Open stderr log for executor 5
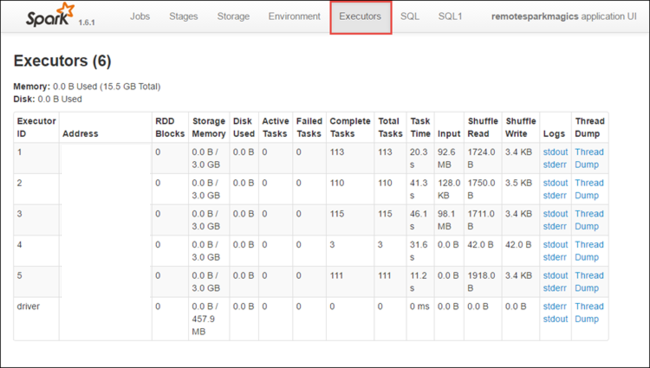 [x=555, y=288]
